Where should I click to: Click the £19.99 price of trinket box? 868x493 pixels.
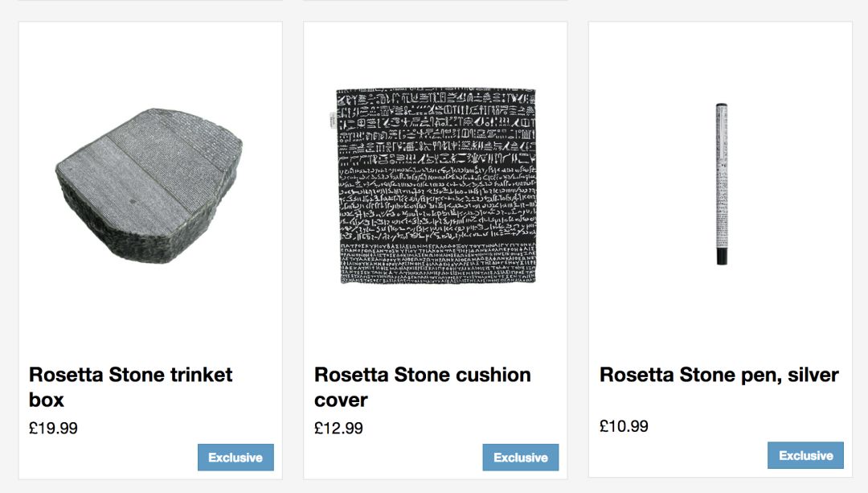(x=53, y=428)
